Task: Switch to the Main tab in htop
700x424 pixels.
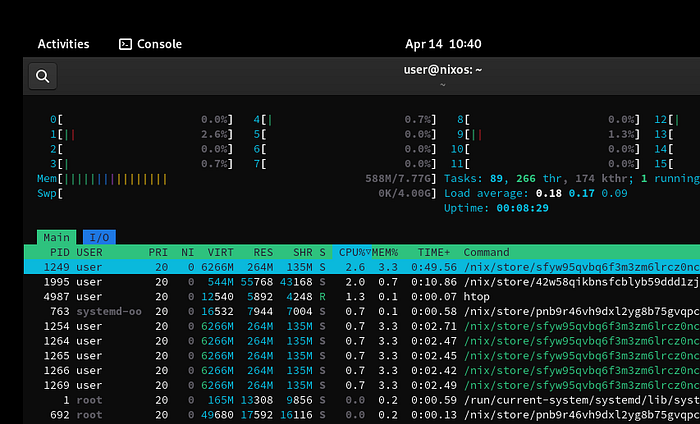Action: click(56, 237)
